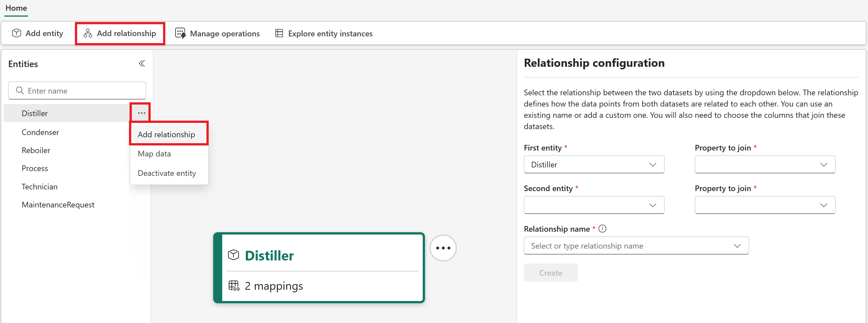The width and height of the screenshot is (868, 323).
Task: Open second entity Property to join dropdown
Action: [765, 205]
